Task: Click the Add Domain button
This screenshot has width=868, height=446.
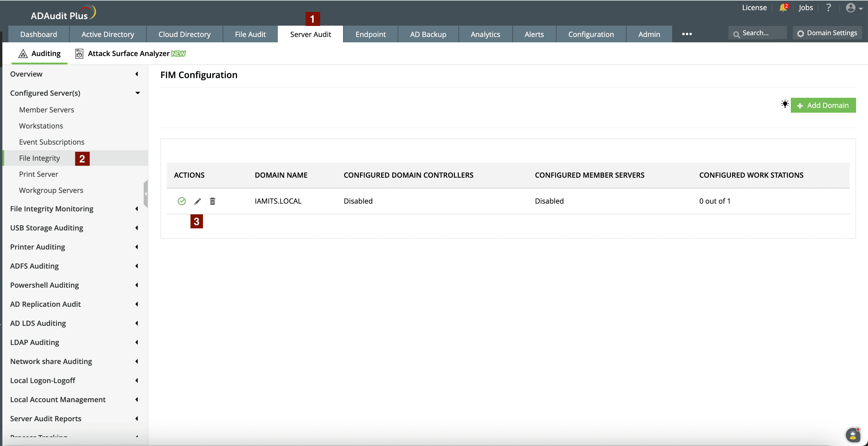Action: pos(823,105)
